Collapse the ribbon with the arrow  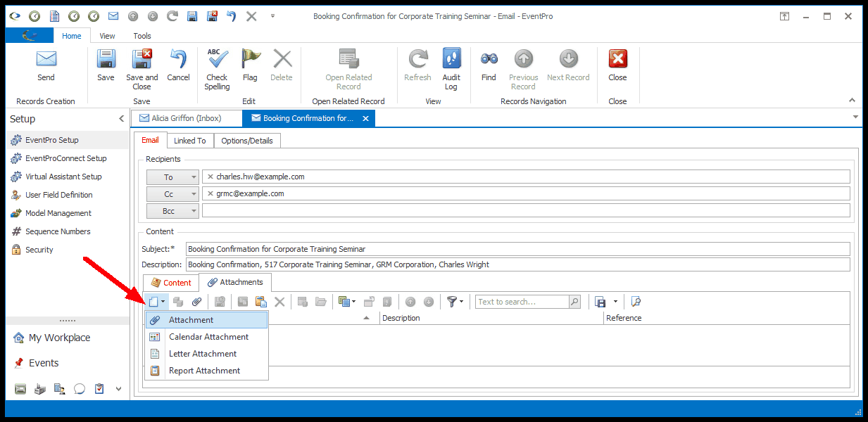point(851,101)
